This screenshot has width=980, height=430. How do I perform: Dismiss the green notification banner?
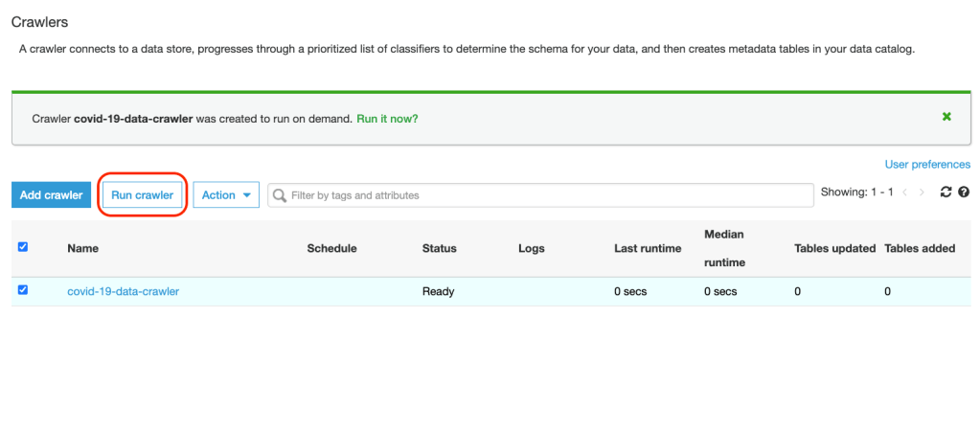pyautogui.click(x=946, y=117)
